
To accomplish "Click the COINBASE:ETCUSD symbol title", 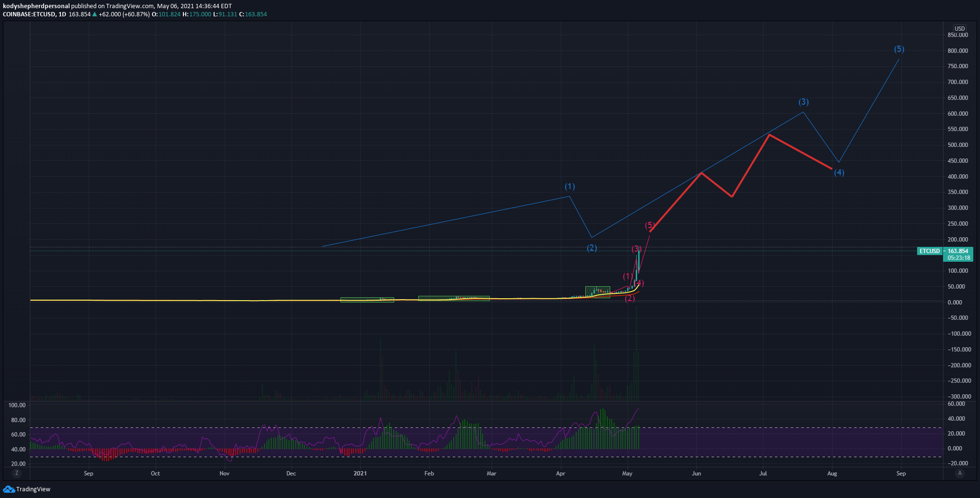I will click(x=29, y=14).
